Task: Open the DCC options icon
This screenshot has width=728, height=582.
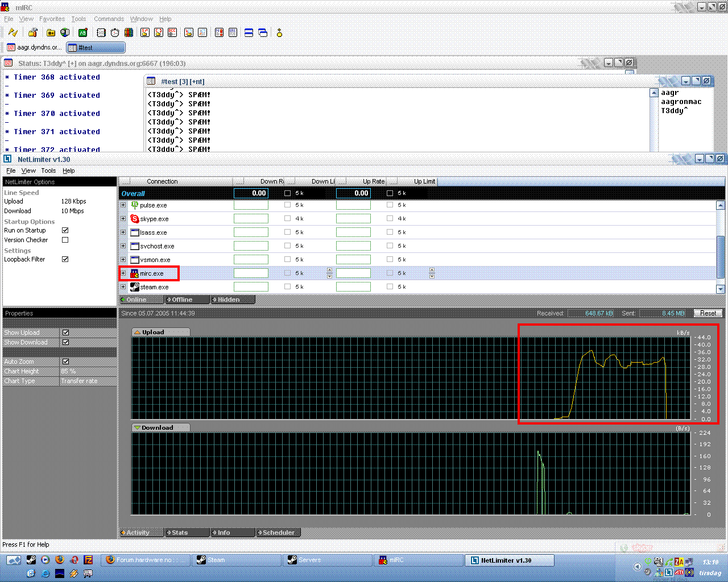Action: tap(172, 32)
